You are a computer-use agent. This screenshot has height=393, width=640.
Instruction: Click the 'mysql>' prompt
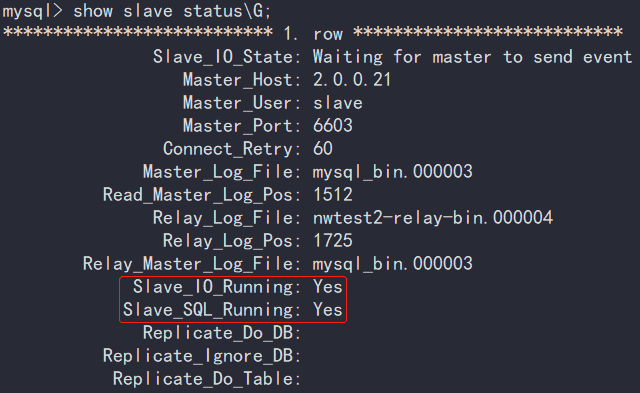click(x=33, y=11)
